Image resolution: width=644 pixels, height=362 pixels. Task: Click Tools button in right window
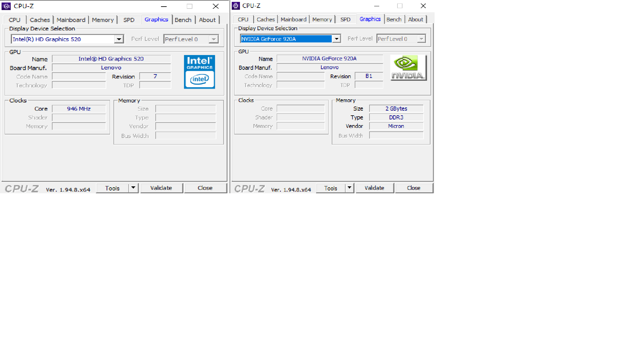click(x=330, y=188)
